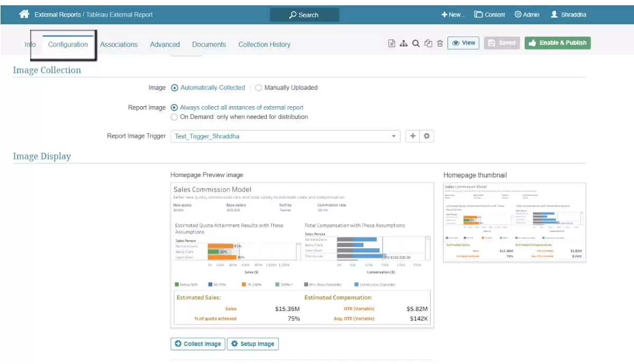Click the Setup Image button
The height and width of the screenshot is (364, 634).
coord(253,344)
